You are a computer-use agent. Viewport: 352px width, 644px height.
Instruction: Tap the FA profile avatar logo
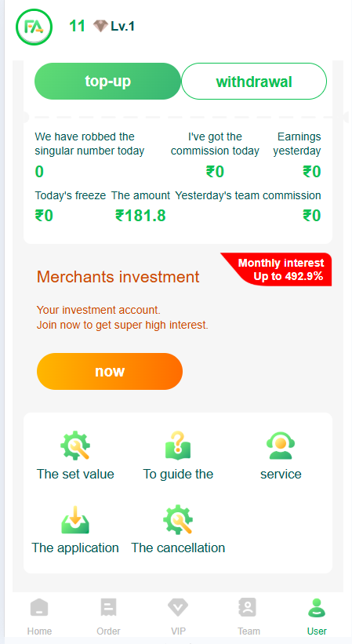pos(34,27)
